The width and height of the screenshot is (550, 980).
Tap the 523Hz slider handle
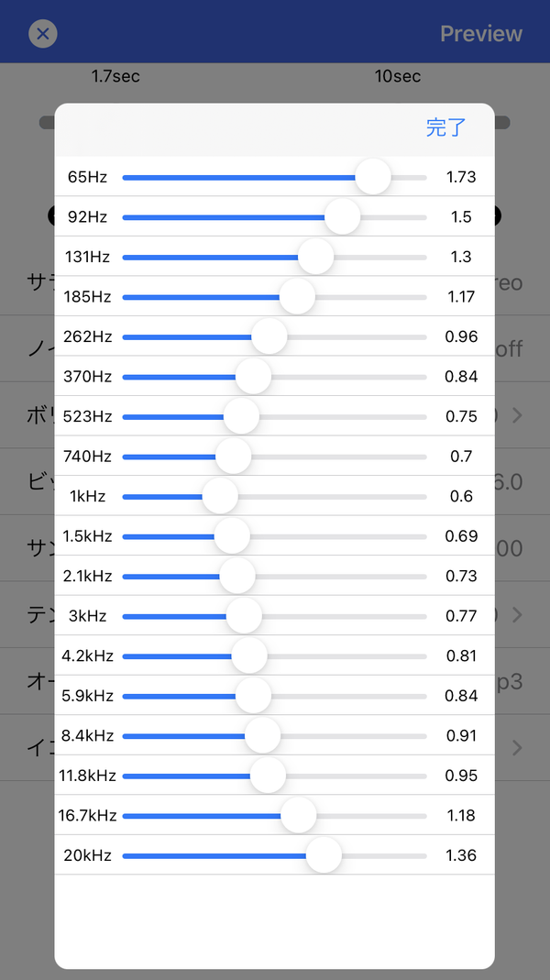[241, 417]
